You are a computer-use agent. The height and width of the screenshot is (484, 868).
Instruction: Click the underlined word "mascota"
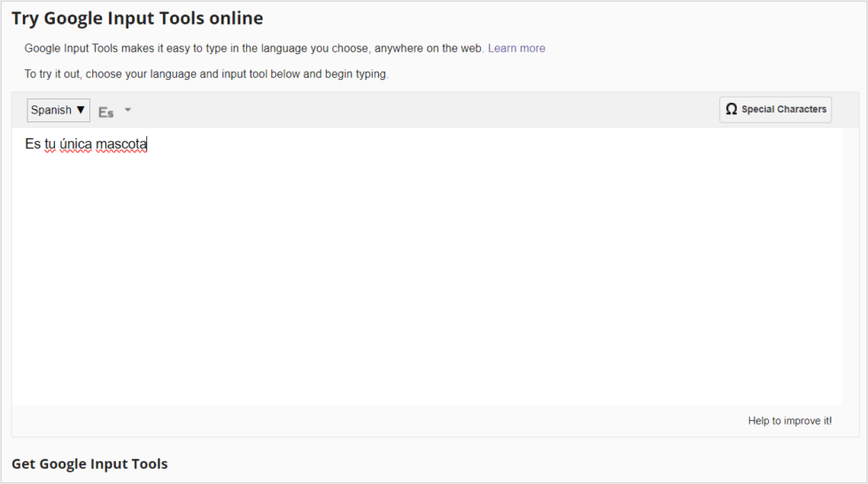(121, 144)
